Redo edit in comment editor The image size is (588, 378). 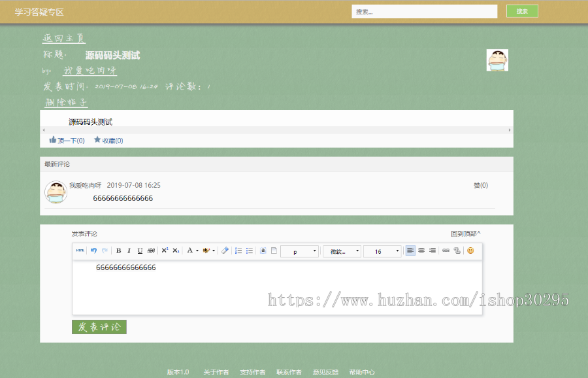pos(105,250)
